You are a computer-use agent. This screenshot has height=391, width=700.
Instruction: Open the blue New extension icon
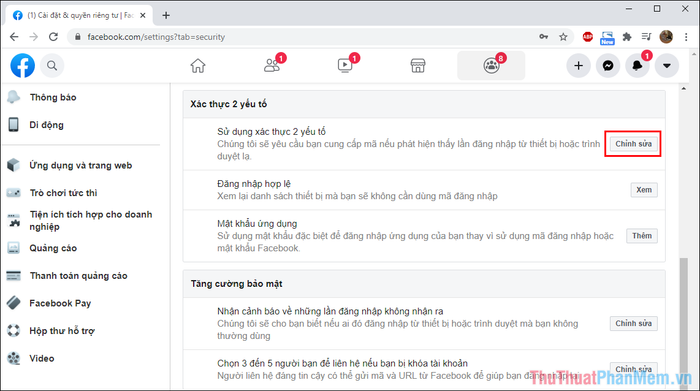(x=607, y=37)
